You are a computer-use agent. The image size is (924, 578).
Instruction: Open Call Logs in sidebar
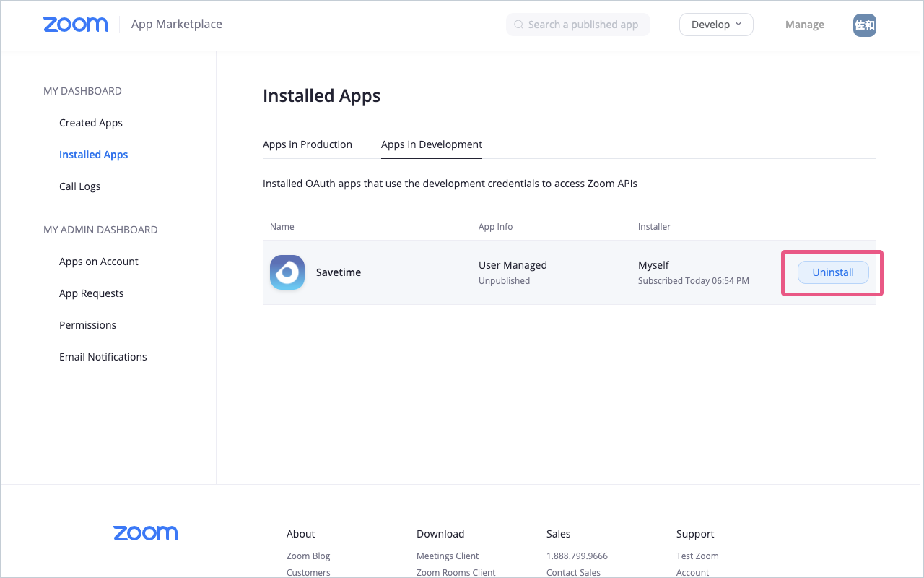pos(79,186)
